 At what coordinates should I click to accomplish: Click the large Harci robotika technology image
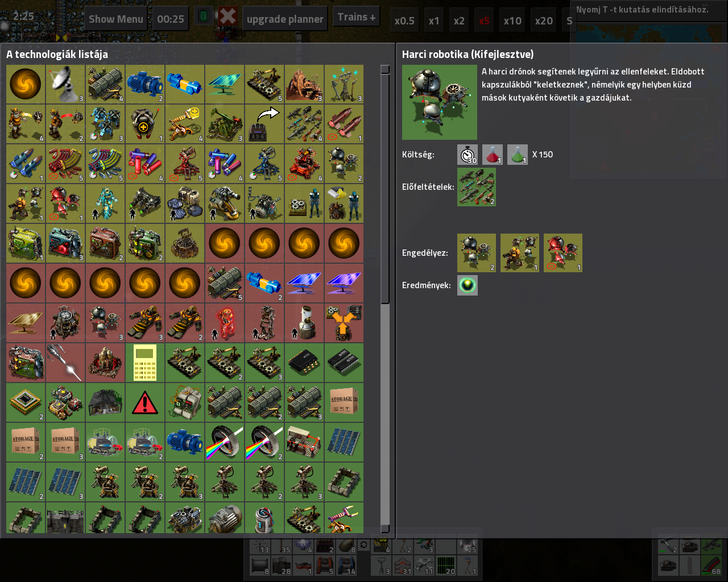click(x=440, y=102)
